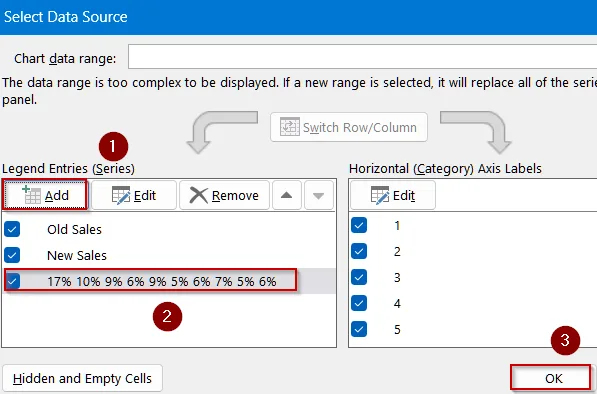Select the 17% 10% 9% series row
597x394 pixels.
click(169, 281)
